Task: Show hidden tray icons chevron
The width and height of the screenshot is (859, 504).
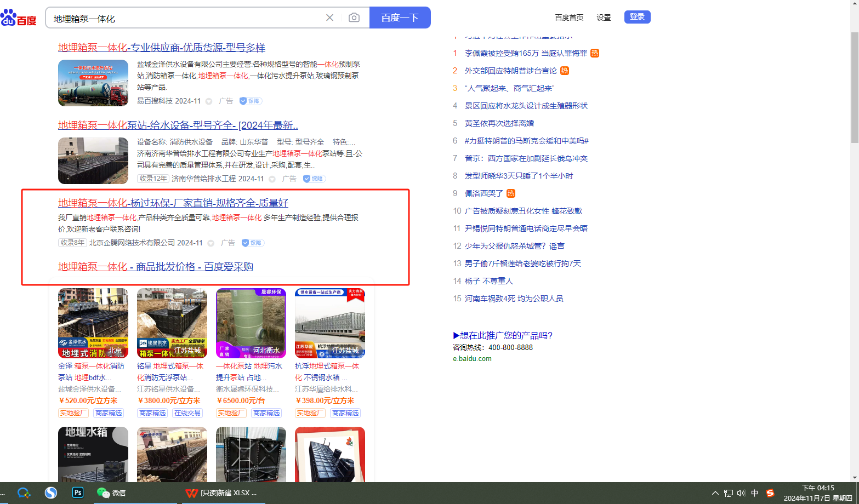Action: click(x=715, y=493)
